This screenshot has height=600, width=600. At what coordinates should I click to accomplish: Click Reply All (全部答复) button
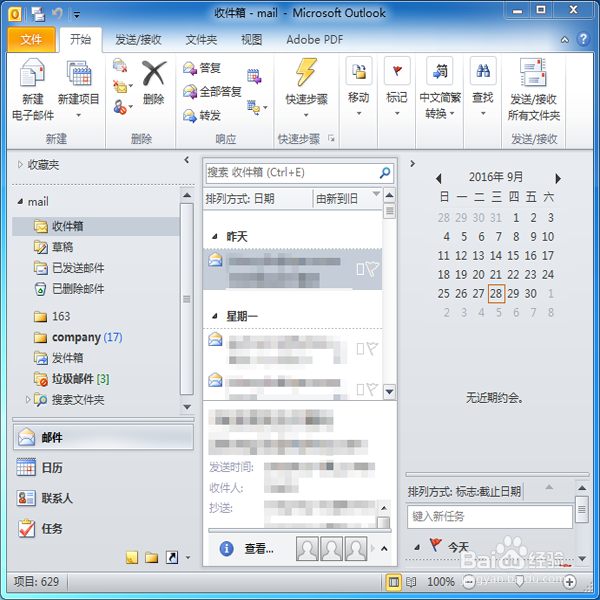tap(212, 91)
